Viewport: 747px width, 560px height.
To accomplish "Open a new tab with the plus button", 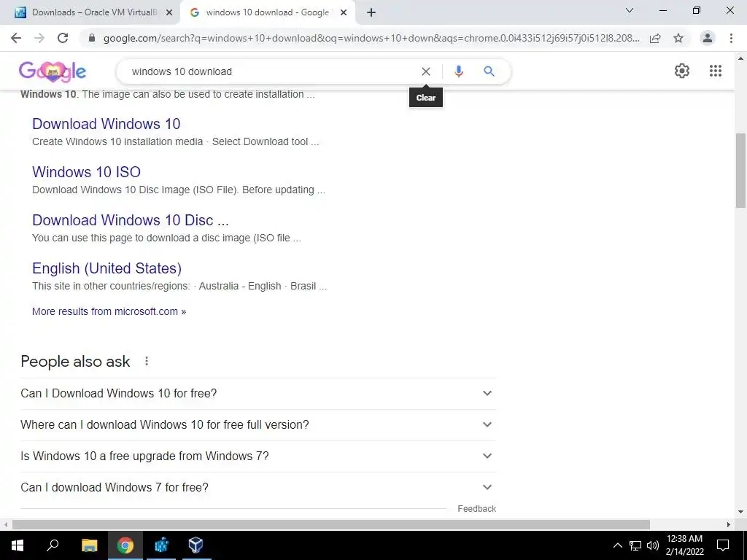I will (371, 12).
